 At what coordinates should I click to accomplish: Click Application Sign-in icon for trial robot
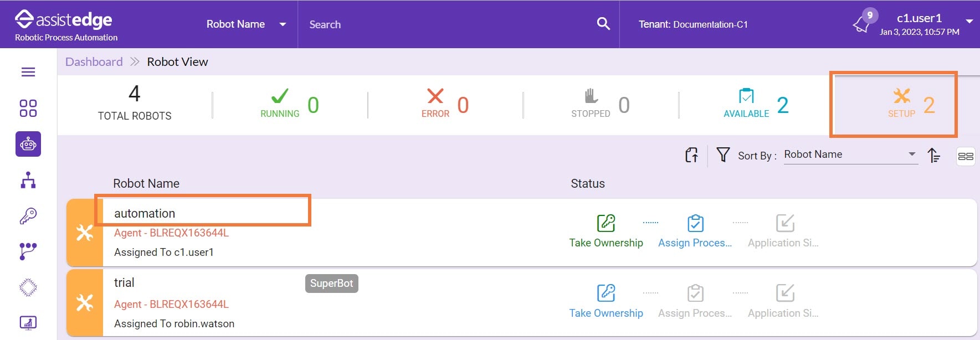(x=785, y=293)
